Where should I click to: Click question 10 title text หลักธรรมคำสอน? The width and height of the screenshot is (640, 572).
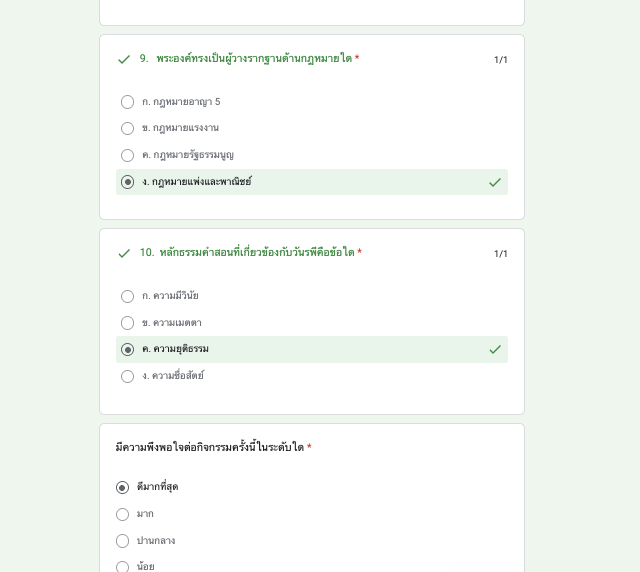(x=257, y=253)
